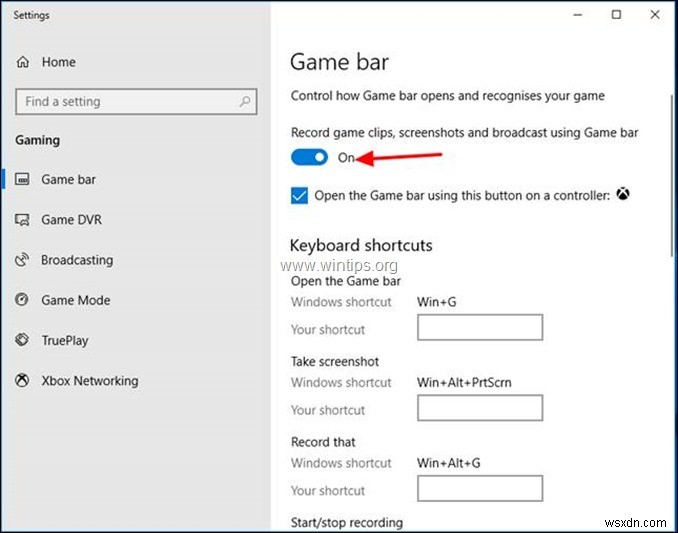The height and width of the screenshot is (533, 678).
Task: Click the Win+Alt+PrtScrn shortcut text
Action: (x=464, y=383)
